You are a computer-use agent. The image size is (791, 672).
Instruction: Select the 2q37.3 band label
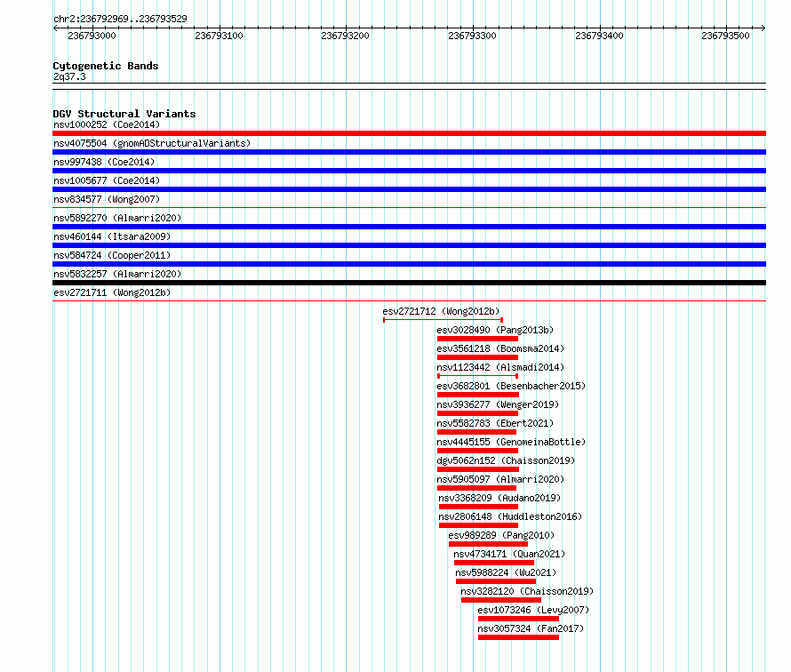[x=69, y=76]
